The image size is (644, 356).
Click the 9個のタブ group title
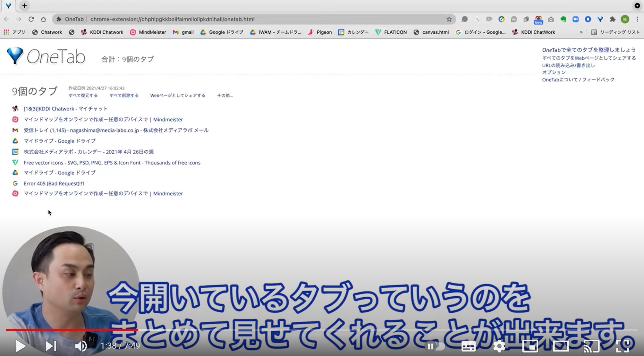tap(35, 91)
